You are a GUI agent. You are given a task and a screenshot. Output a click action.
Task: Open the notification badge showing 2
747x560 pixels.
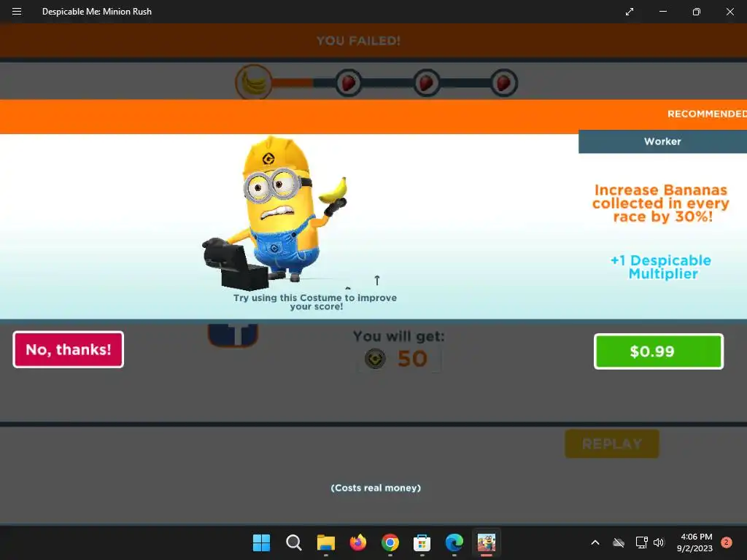point(727,542)
